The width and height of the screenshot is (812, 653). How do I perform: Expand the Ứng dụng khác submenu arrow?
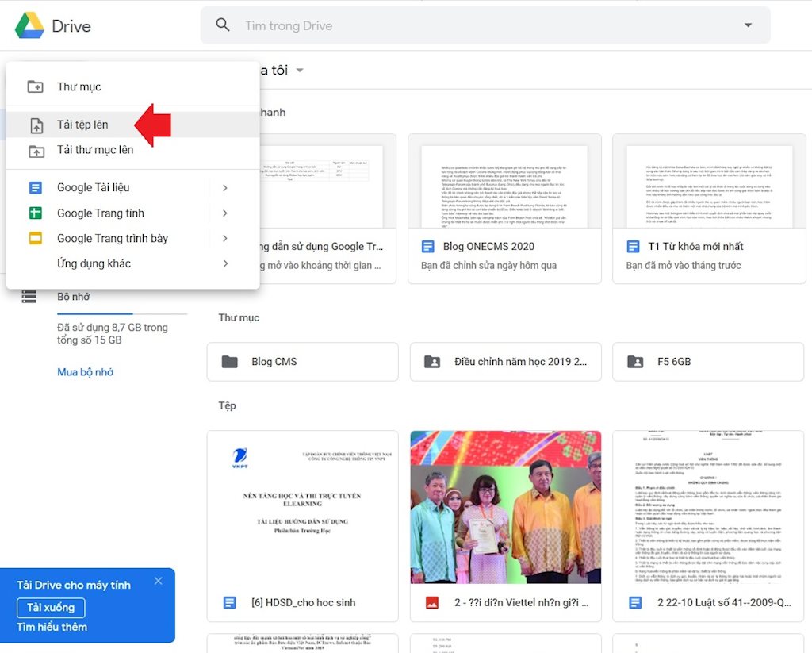pos(225,263)
